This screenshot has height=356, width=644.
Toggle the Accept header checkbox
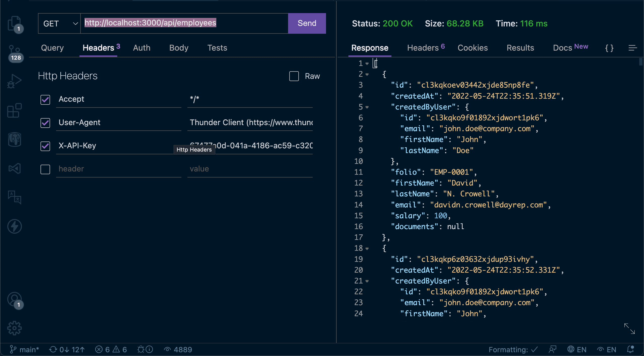tap(45, 99)
